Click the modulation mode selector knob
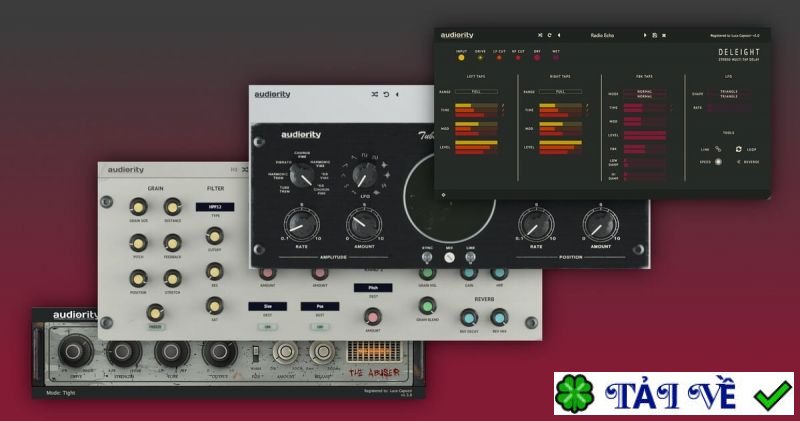This screenshot has width=800, height=421. coord(303,175)
